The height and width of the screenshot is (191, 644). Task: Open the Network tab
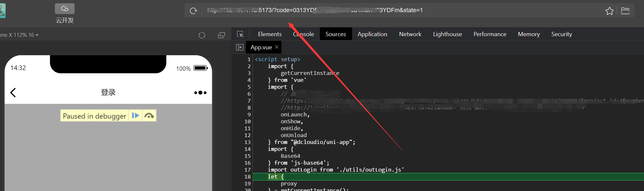410,34
